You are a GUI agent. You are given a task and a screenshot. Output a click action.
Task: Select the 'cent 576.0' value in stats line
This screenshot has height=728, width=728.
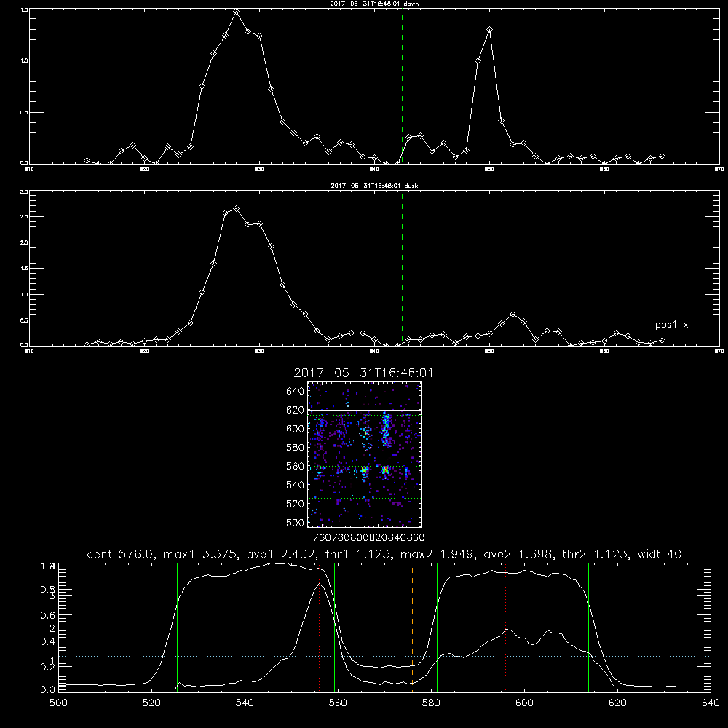click(121, 554)
